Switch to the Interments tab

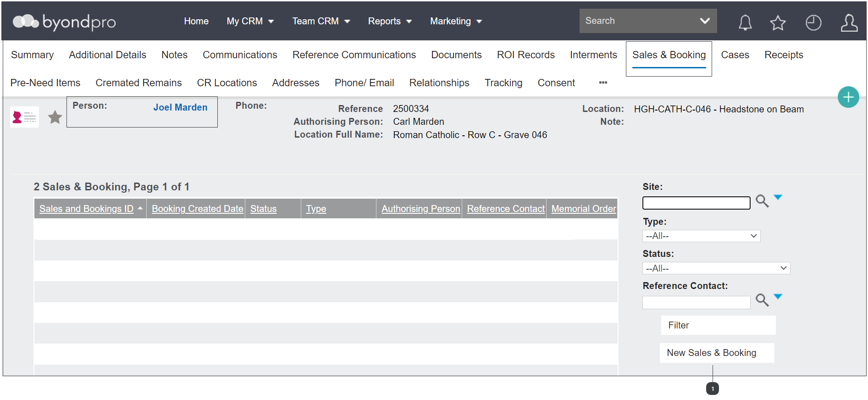point(593,55)
